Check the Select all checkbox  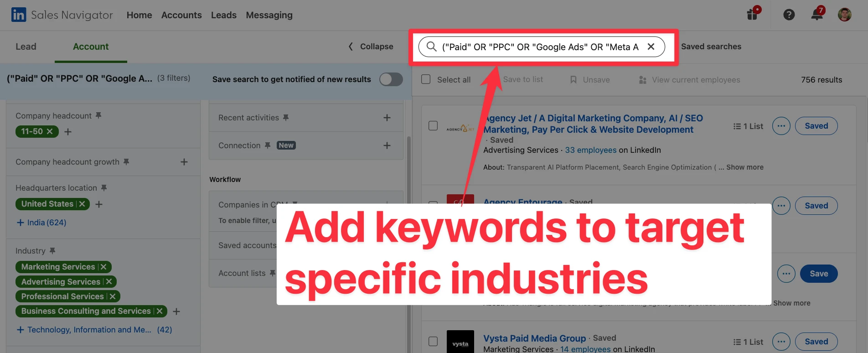tap(426, 79)
